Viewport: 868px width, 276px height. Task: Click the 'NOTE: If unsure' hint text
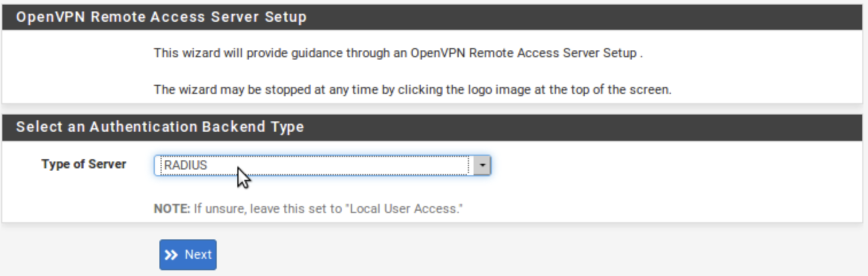click(308, 208)
